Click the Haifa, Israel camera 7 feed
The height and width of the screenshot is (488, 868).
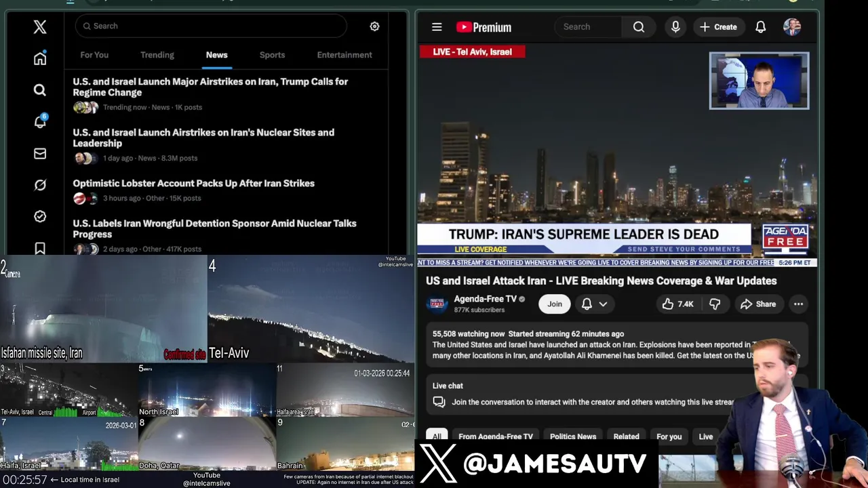click(x=68, y=445)
